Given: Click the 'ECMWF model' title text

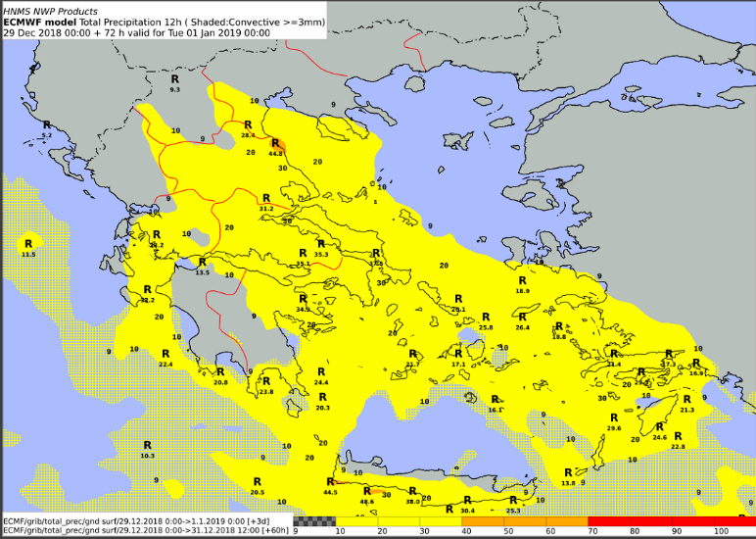Looking at the screenshot, I should (x=40, y=22).
